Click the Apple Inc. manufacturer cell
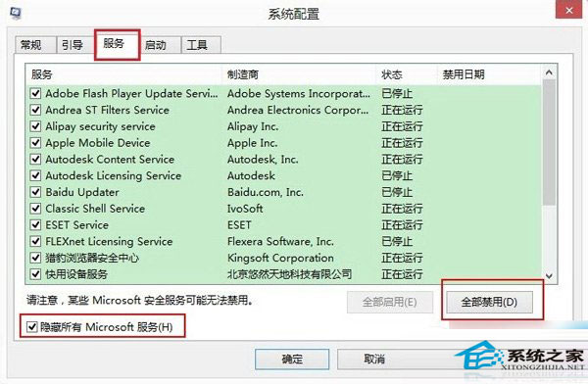This screenshot has width=588, height=384. click(253, 143)
